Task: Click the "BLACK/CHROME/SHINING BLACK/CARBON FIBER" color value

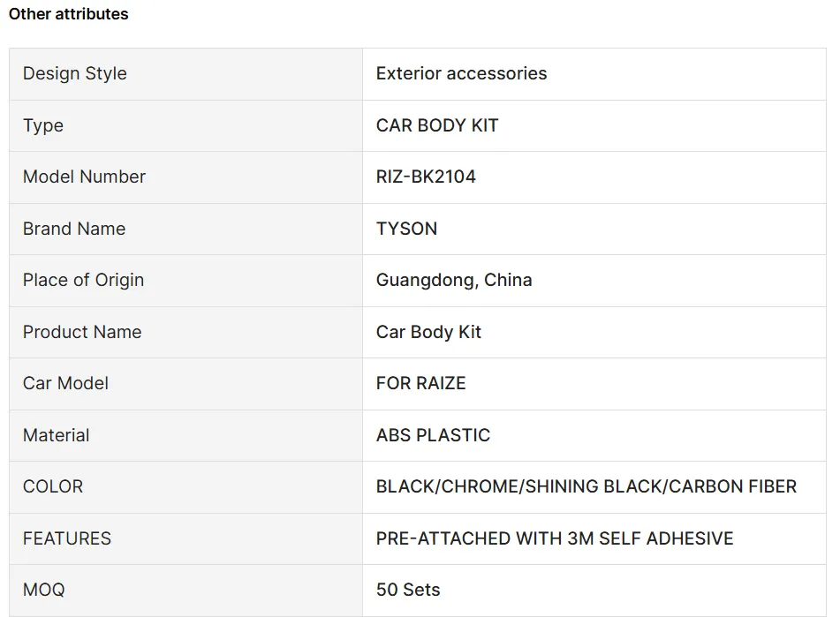Action: [x=586, y=486]
